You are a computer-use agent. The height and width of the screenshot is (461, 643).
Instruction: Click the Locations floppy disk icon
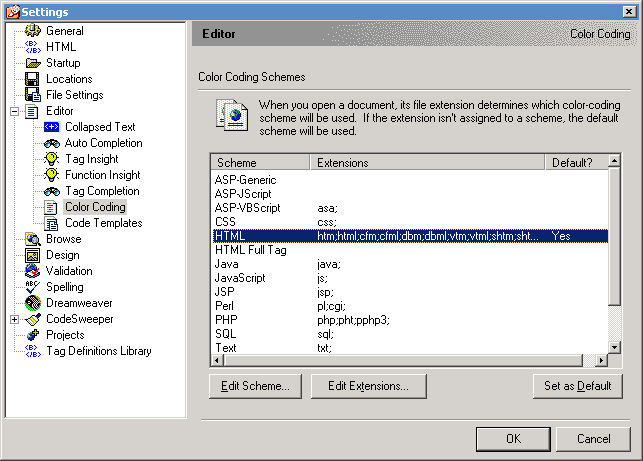pos(32,79)
